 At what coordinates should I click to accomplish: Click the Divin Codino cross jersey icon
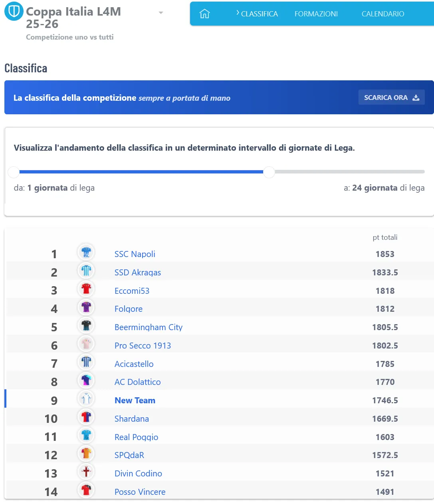(86, 472)
